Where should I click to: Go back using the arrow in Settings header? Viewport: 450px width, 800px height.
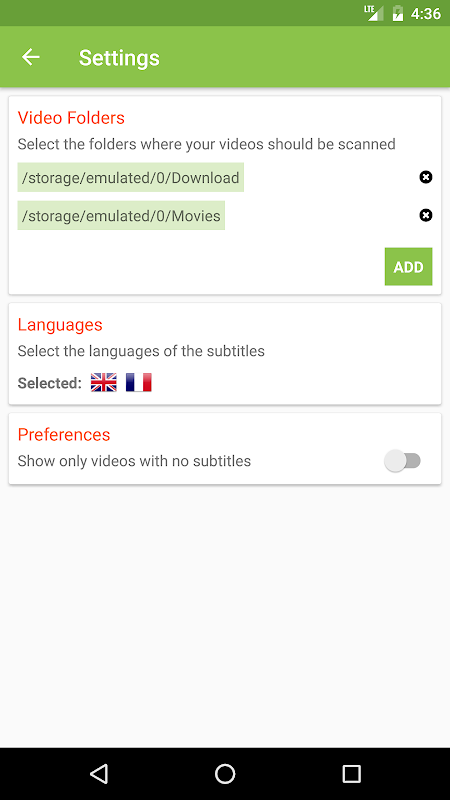click(31, 57)
